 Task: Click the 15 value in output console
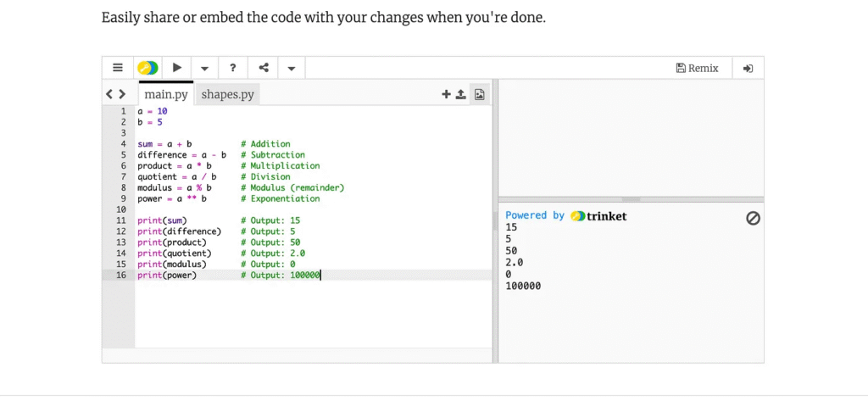[511, 226]
